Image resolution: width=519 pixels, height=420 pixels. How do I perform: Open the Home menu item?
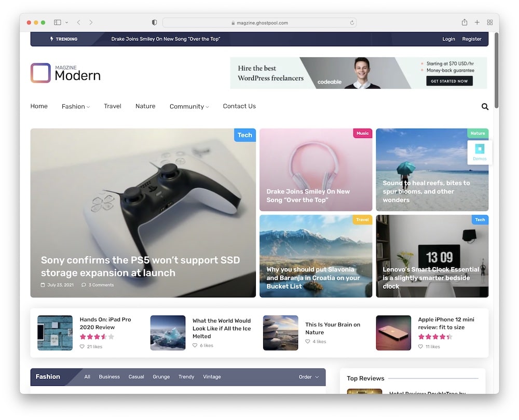(x=39, y=106)
